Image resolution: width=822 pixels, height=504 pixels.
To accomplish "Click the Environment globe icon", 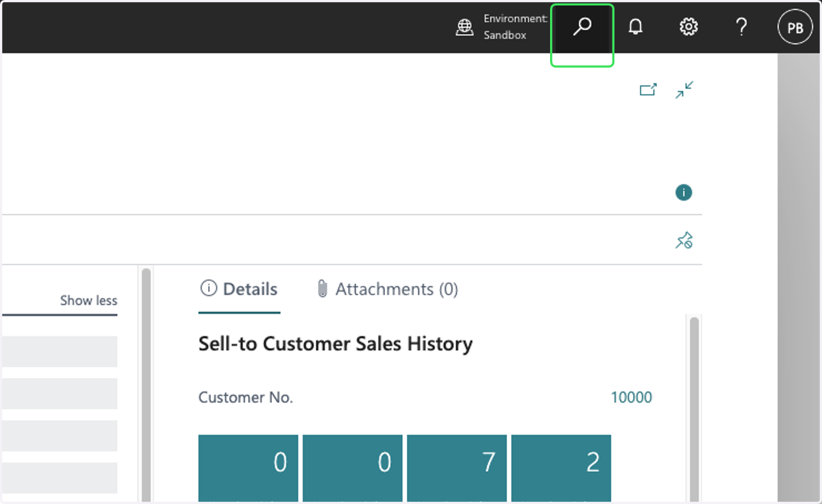I will 465,27.
